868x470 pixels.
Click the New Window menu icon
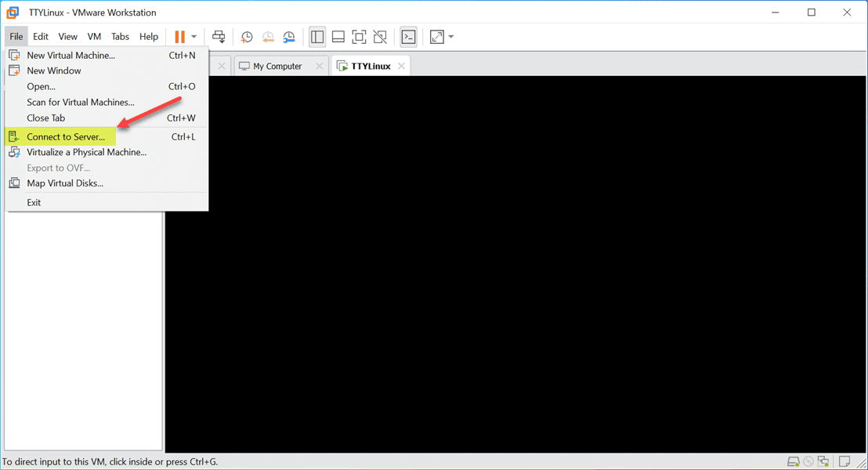[x=14, y=70]
